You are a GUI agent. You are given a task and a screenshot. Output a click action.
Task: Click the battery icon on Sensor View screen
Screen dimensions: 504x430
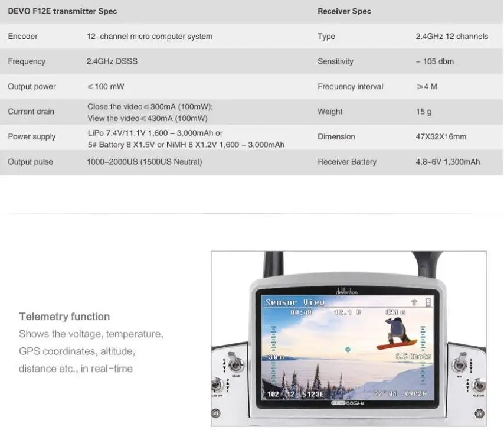[x=428, y=302]
